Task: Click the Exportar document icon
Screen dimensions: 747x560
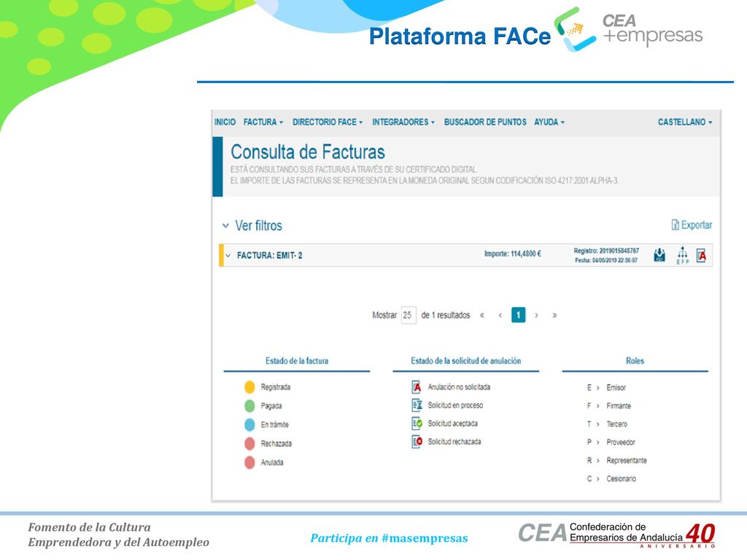Action: 675,225
